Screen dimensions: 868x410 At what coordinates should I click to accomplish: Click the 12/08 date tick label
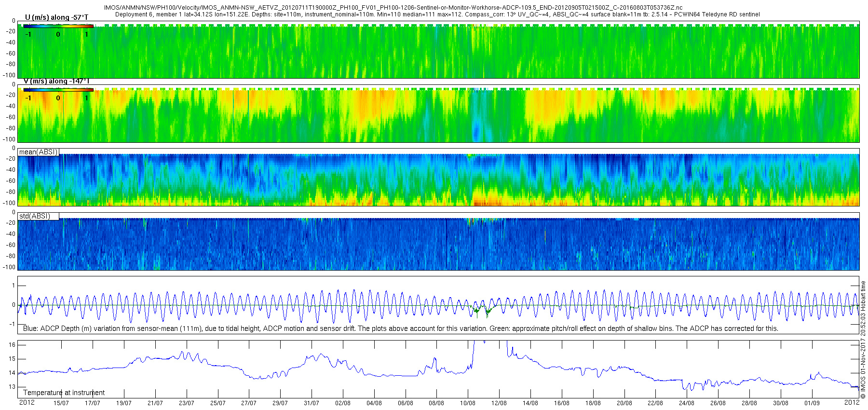[x=499, y=403]
